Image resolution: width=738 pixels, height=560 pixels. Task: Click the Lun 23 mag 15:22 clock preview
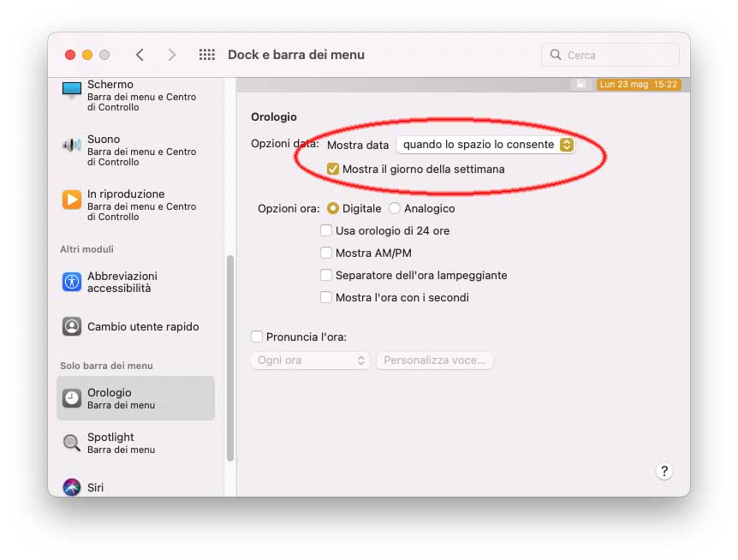coord(639,84)
